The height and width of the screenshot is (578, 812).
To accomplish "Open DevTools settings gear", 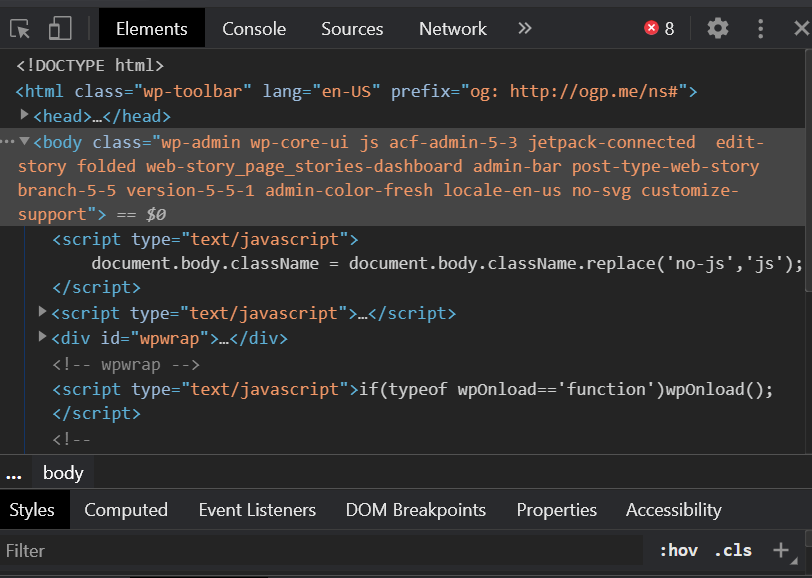I will (718, 28).
